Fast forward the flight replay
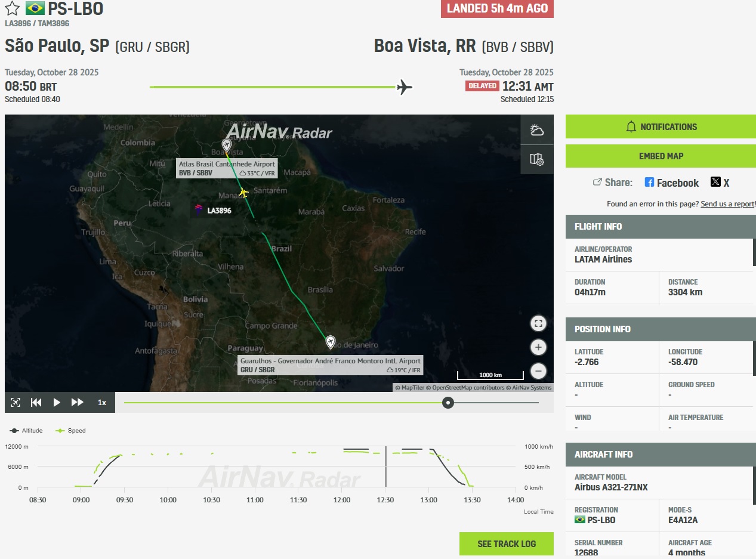The image size is (756, 559). [x=78, y=402]
